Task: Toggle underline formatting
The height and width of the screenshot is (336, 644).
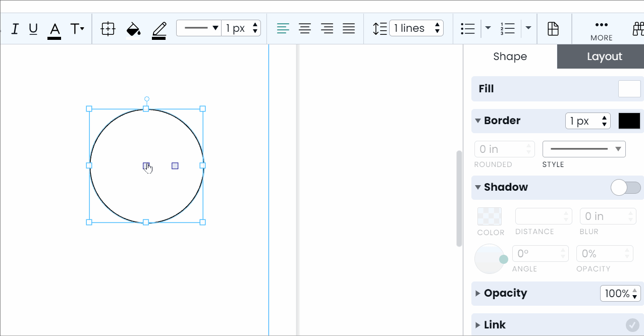Action: pyautogui.click(x=33, y=29)
